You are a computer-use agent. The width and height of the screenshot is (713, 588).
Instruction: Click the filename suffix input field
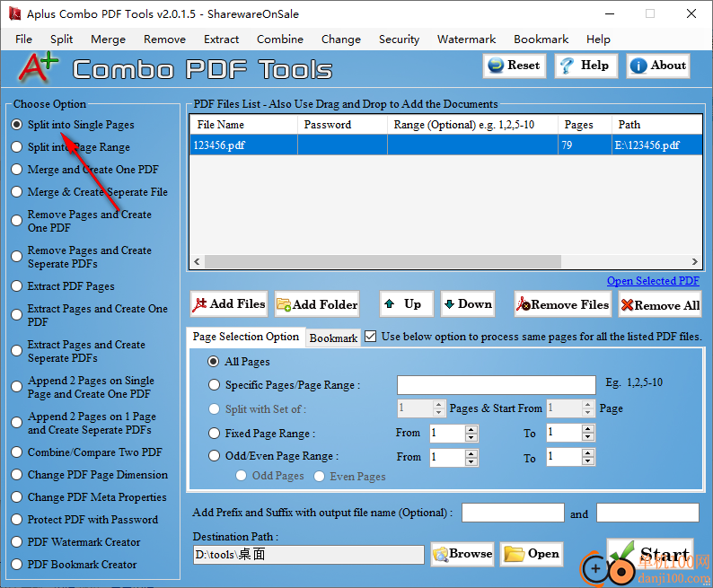(x=647, y=513)
